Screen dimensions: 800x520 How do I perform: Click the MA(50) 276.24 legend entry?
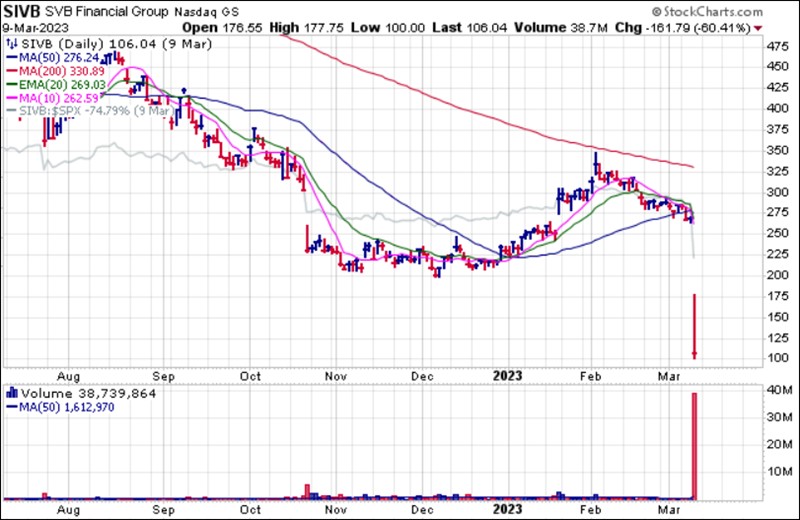coord(53,58)
